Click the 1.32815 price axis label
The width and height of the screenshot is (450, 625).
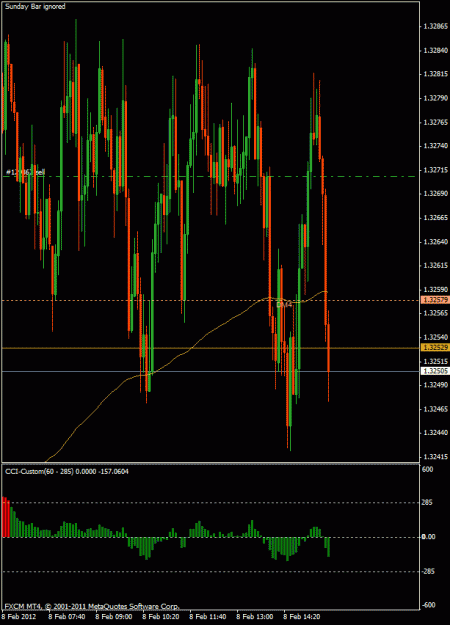pyautogui.click(x=436, y=75)
